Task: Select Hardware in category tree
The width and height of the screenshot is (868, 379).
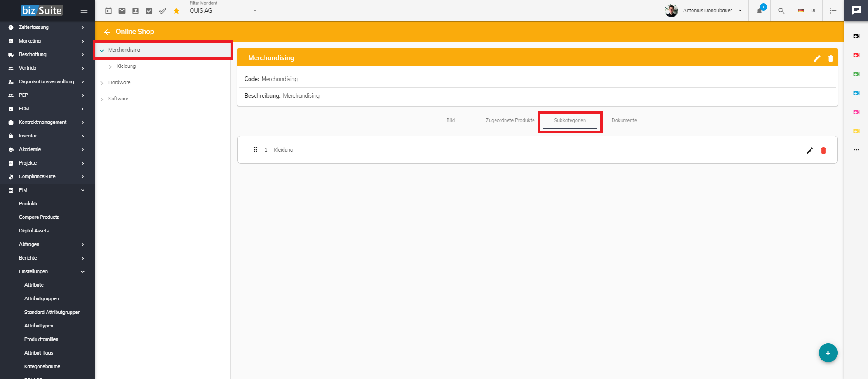Action: click(x=119, y=82)
